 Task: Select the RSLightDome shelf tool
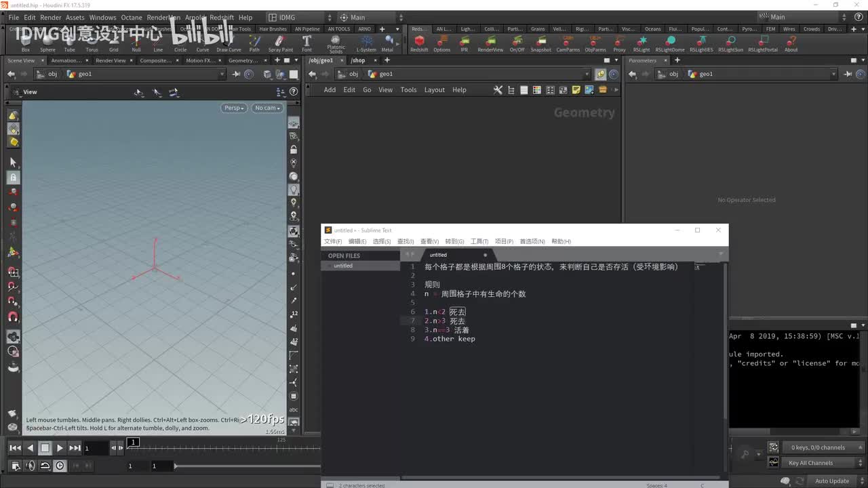tap(669, 43)
